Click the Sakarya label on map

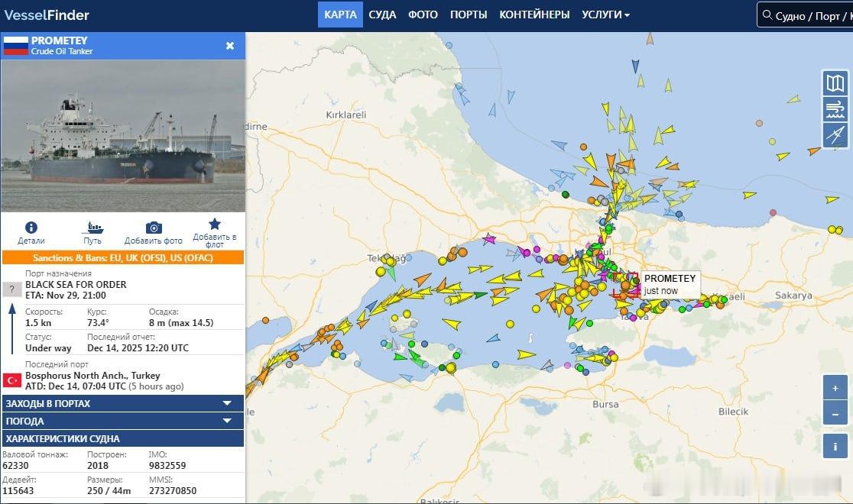tap(793, 296)
